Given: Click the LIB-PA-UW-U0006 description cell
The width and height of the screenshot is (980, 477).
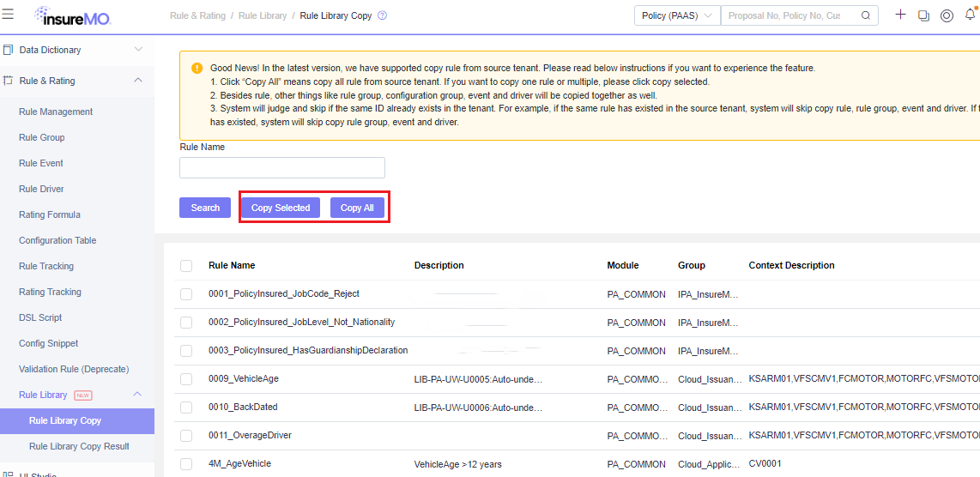Looking at the screenshot, I should tap(478, 408).
